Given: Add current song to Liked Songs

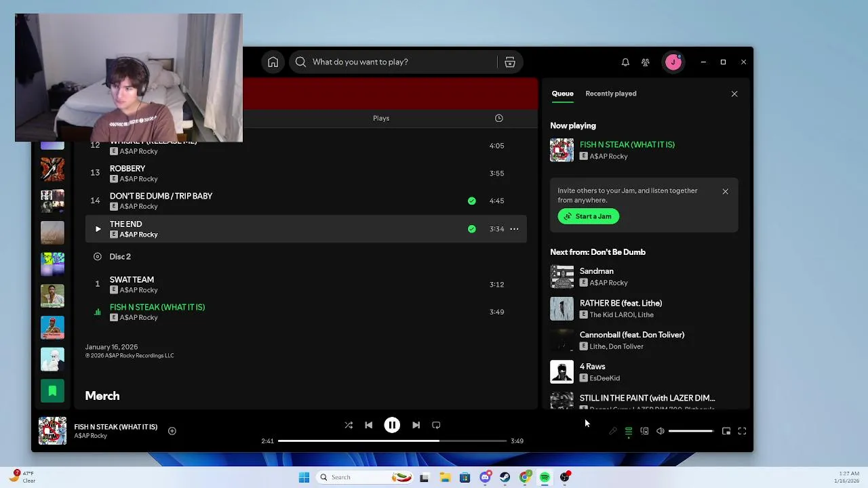Looking at the screenshot, I should 172,431.
